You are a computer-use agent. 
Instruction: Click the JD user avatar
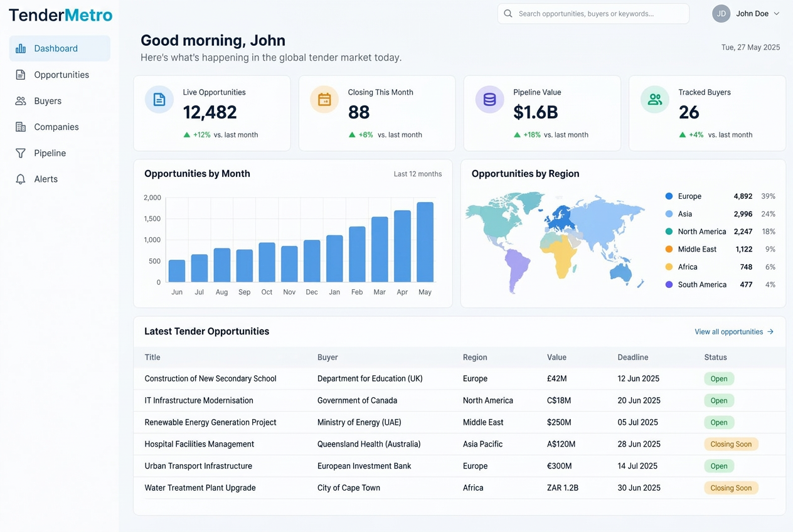coord(721,13)
